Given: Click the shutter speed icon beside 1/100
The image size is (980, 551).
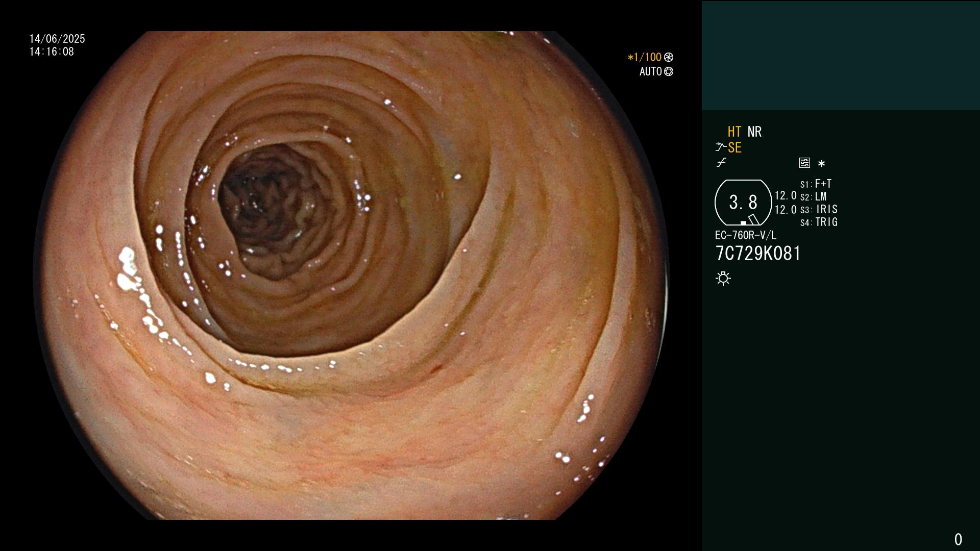Looking at the screenshot, I should (669, 57).
